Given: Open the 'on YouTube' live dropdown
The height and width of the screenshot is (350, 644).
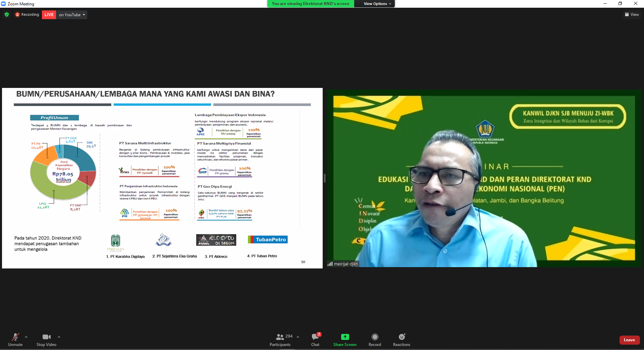Looking at the screenshot, I should tap(72, 15).
